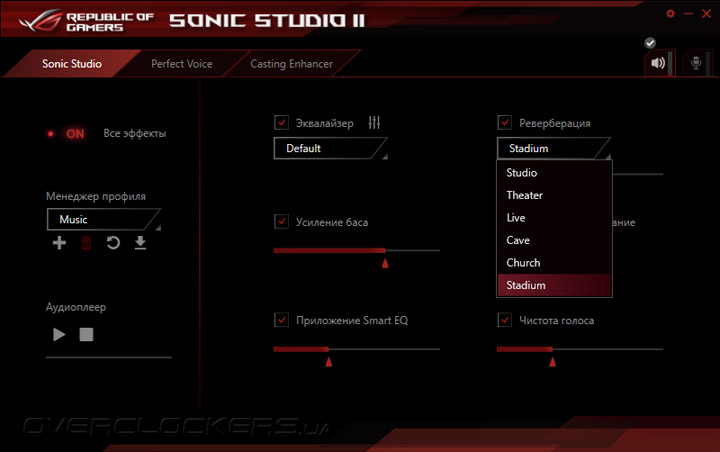Click the Менеджер профиля label
The image size is (720, 452).
tap(96, 197)
